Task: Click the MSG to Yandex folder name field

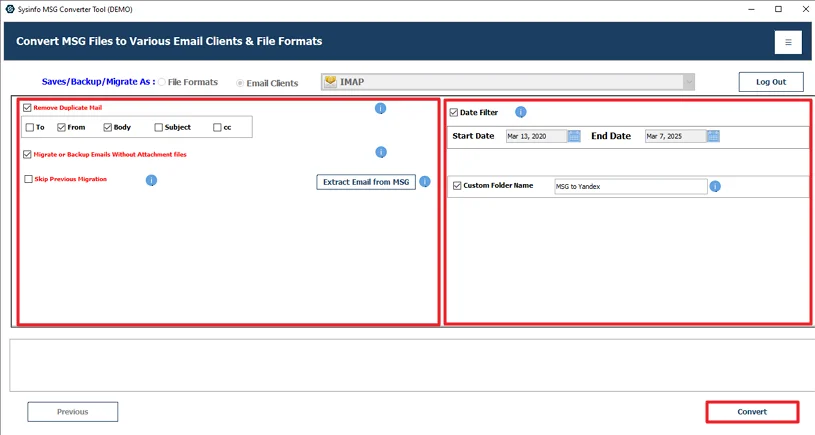Action: [630, 186]
